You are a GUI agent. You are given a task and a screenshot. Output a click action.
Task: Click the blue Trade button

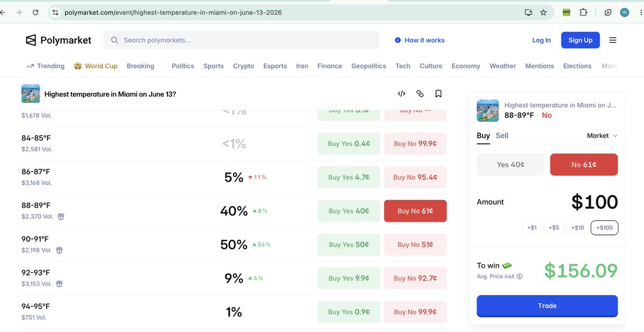[547, 306]
